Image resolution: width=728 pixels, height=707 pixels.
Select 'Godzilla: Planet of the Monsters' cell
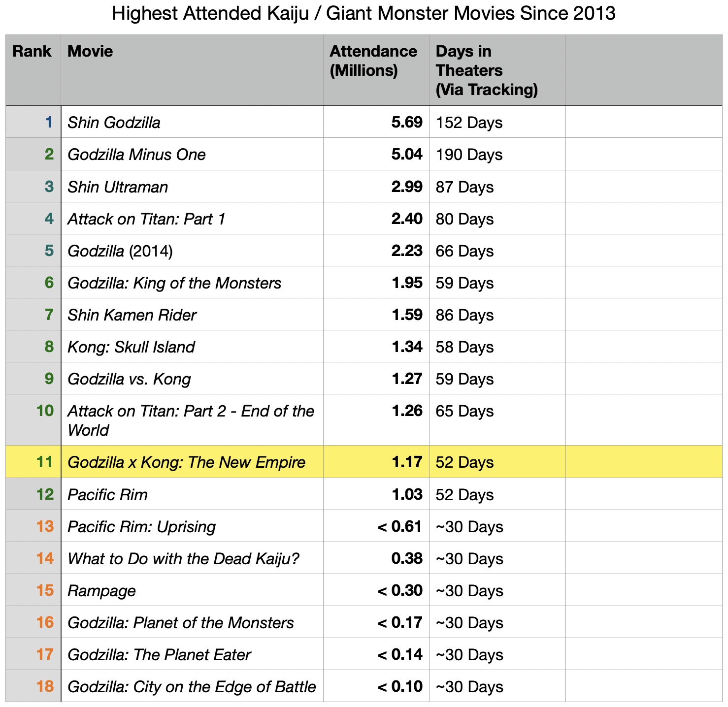point(192,622)
